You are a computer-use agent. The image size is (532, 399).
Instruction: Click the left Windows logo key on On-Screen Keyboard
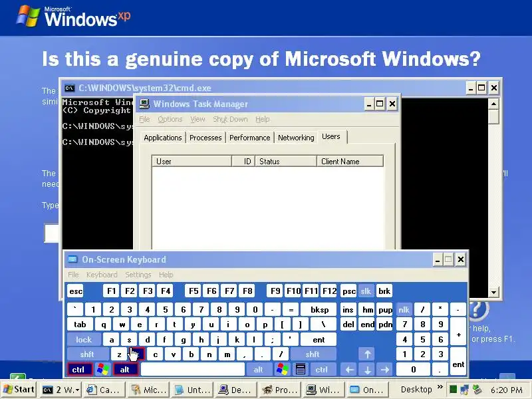tap(103, 369)
